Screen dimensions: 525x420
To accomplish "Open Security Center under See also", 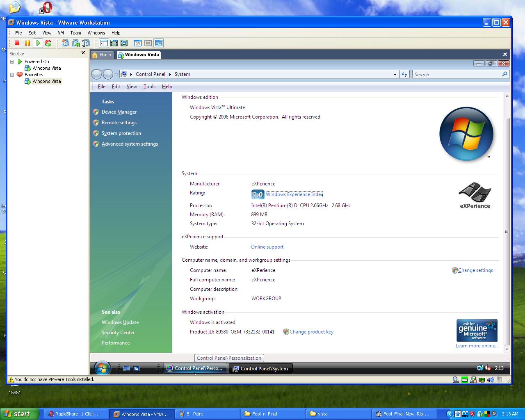I will (118, 333).
